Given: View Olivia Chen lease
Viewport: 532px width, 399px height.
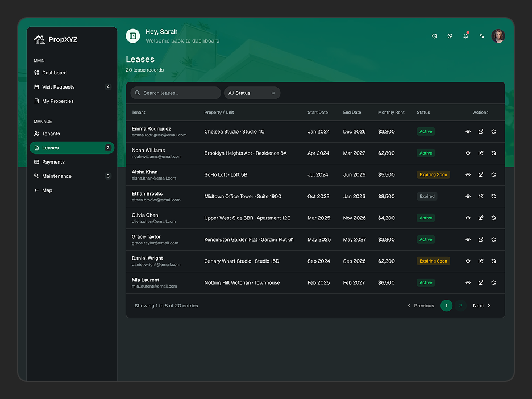Looking at the screenshot, I should [x=468, y=218].
